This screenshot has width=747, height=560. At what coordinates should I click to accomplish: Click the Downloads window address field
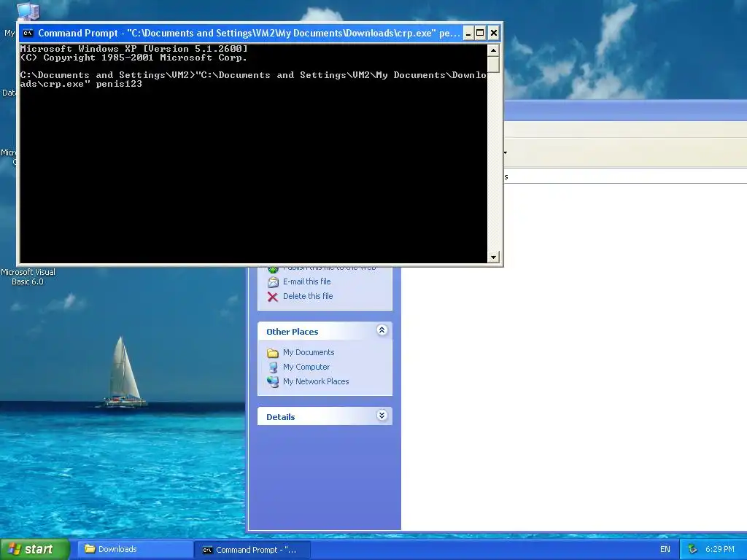(625, 176)
